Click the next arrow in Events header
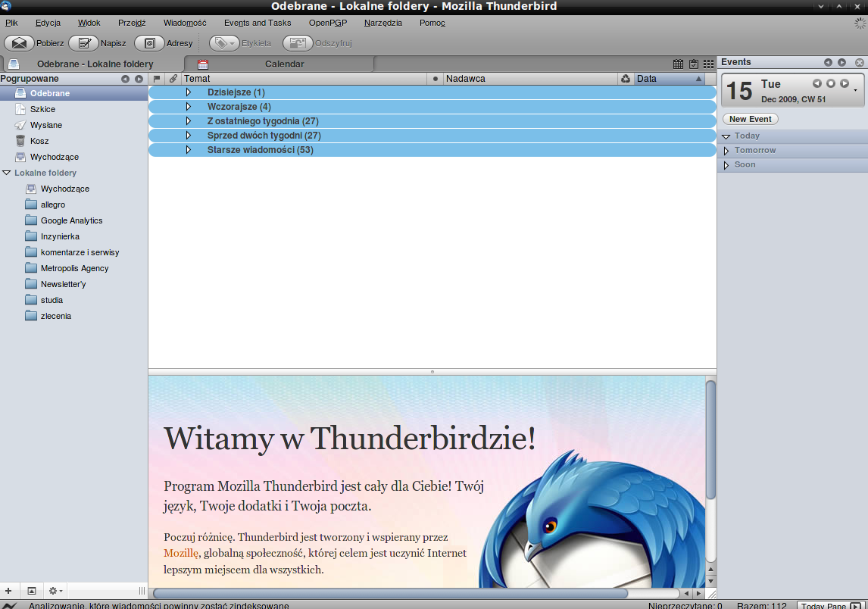This screenshot has width=868, height=609. click(x=842, y=63)
